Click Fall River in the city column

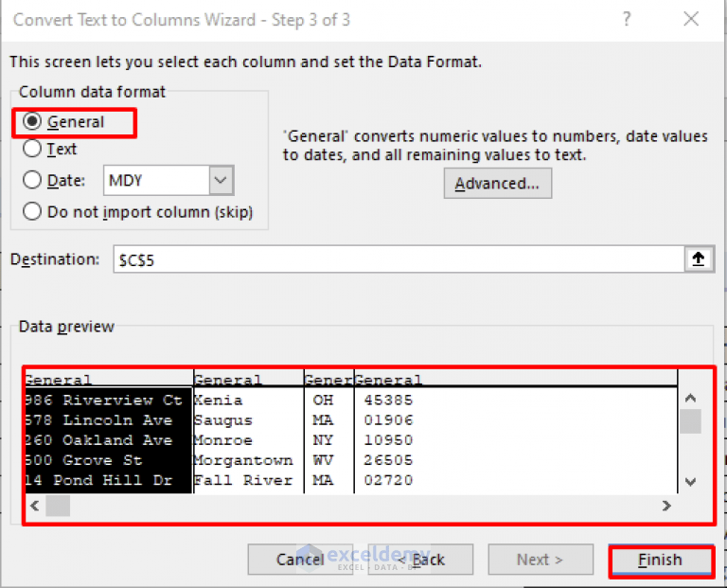(x=243, y=479)
